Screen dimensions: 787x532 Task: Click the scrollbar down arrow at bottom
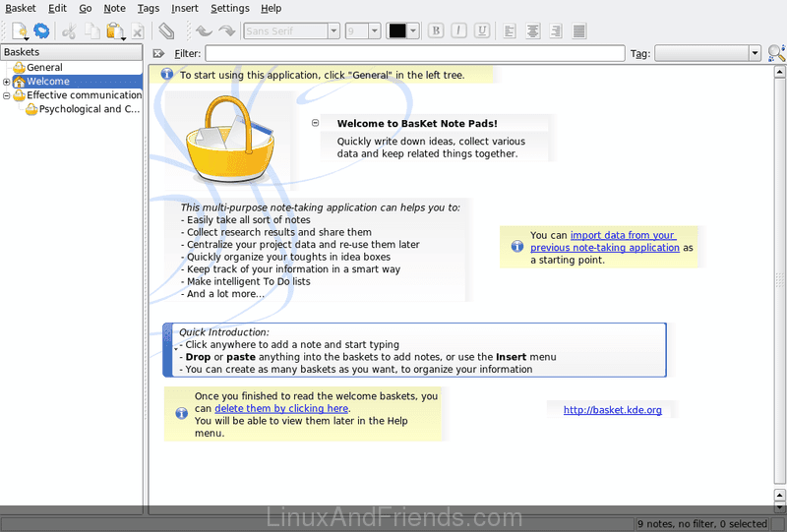[779, 508]
